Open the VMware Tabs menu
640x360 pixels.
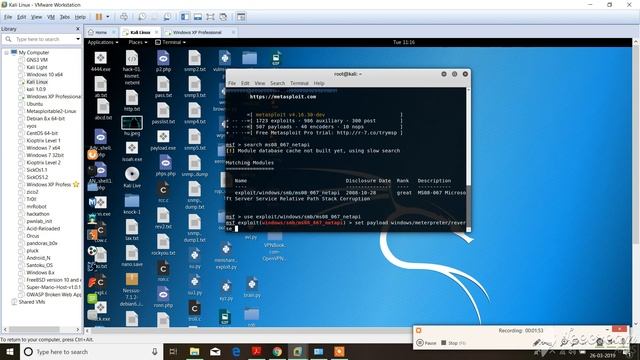[64, 17]
